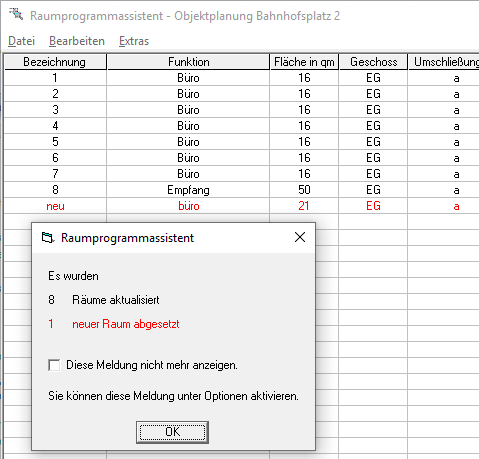Viewport: 479px width, 459px height.
Task: Click the Bezeichnung column header
Action: pyautogui.click(x=55, y=62)
